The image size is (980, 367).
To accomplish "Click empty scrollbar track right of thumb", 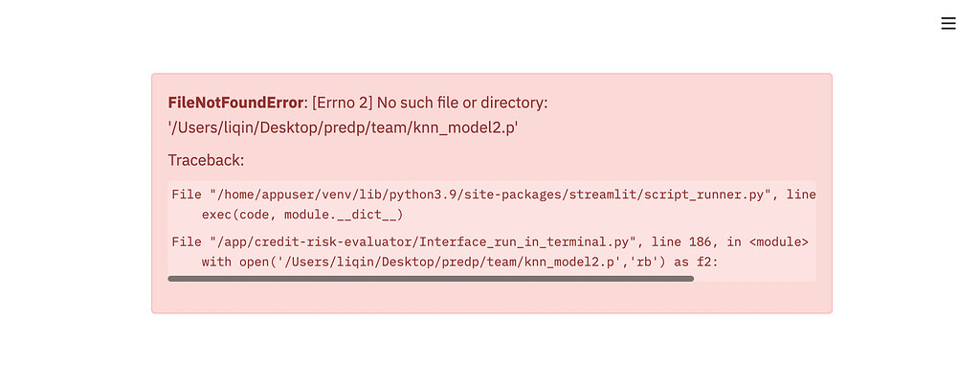I will point(754,279).
